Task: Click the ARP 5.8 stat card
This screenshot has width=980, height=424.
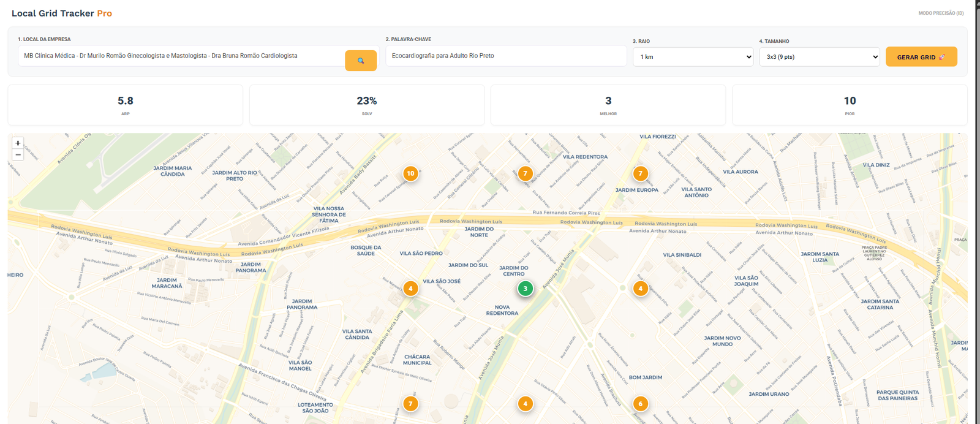Action: coord(126,105)
